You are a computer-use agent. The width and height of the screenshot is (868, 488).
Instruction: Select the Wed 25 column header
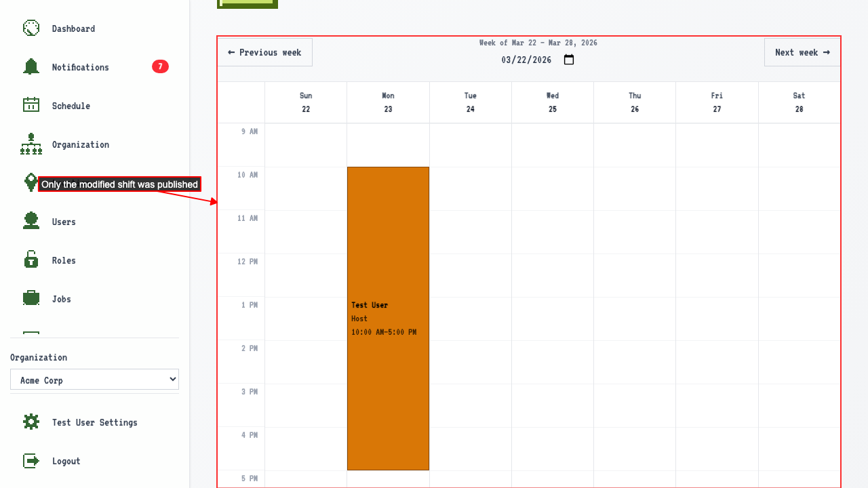[553, 102]
